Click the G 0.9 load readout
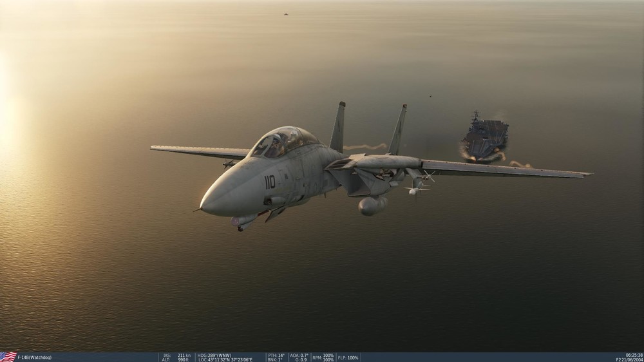 [301, 360]
